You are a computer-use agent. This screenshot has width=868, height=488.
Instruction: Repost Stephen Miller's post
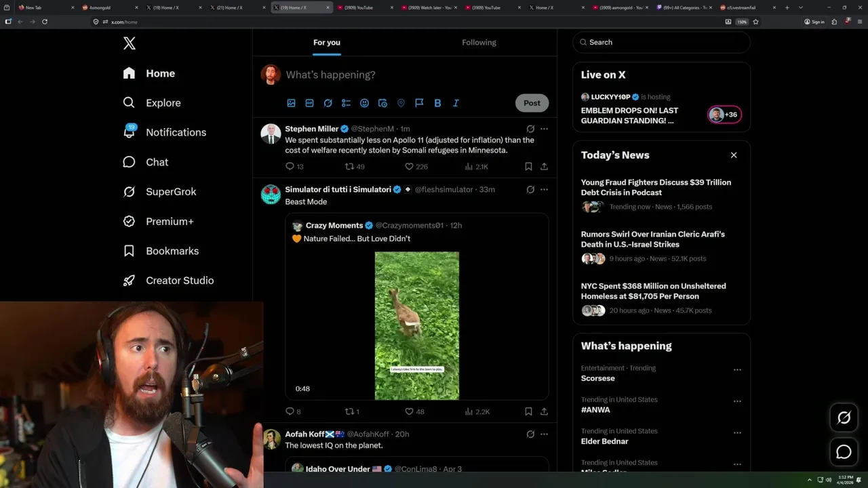click(355, 166)
